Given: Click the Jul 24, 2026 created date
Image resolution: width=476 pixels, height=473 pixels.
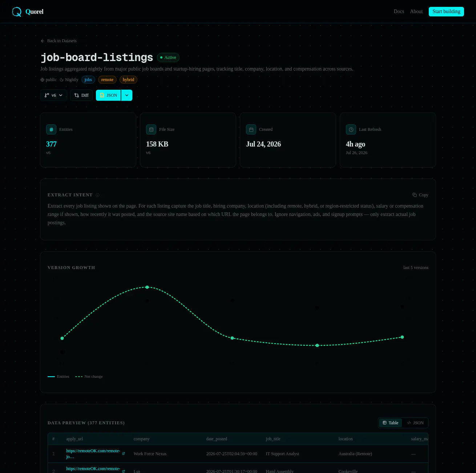Looking at the screenshot, I should click(x=263, y=144).
